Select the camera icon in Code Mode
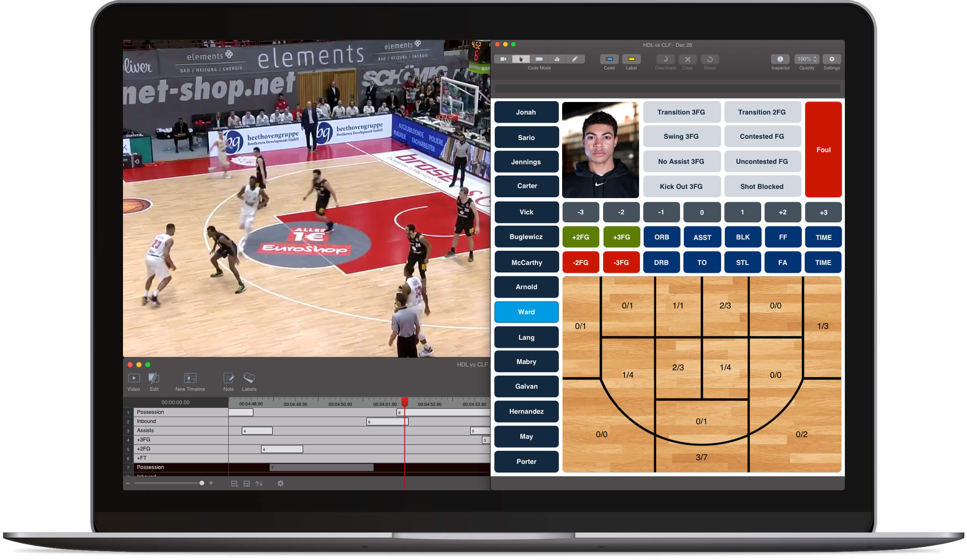Screen dimensions: 967x560 point(504,59)
